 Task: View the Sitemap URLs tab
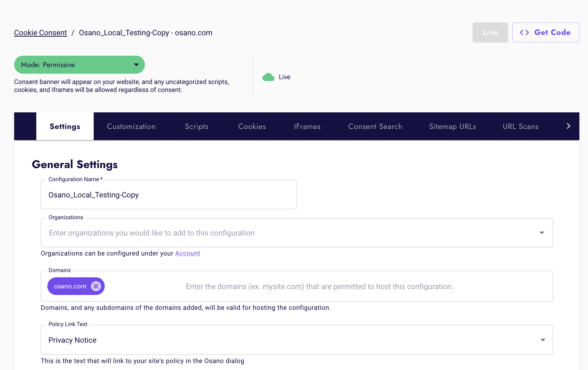[453, 126]
